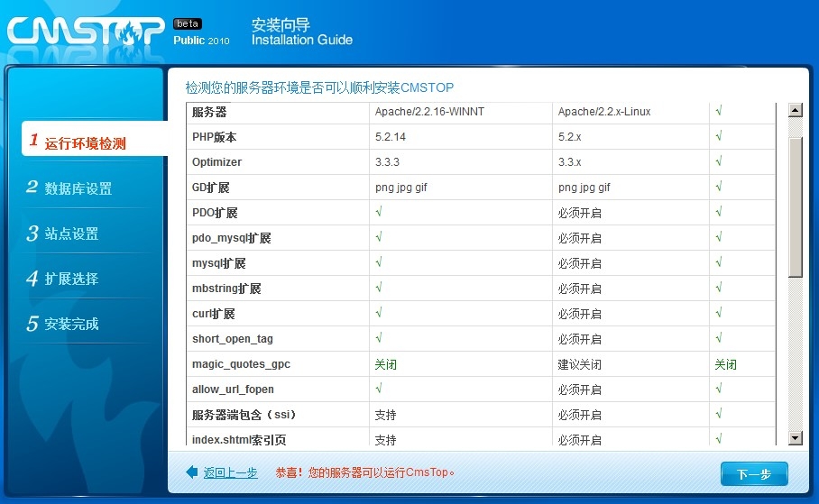Click the magic_quotes_gpc label

pos(241,364)
